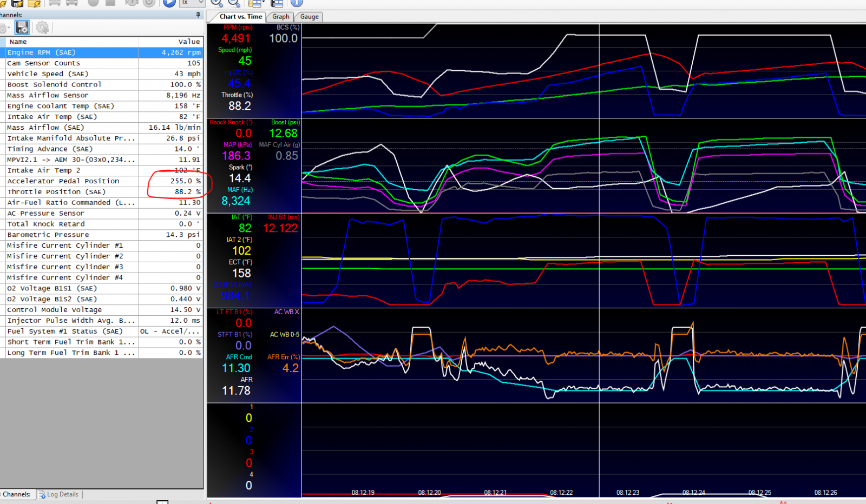Open the chart layout dropdown icon
The height and width of the screenshot is (504, 866).
click(x=257, y=3)
